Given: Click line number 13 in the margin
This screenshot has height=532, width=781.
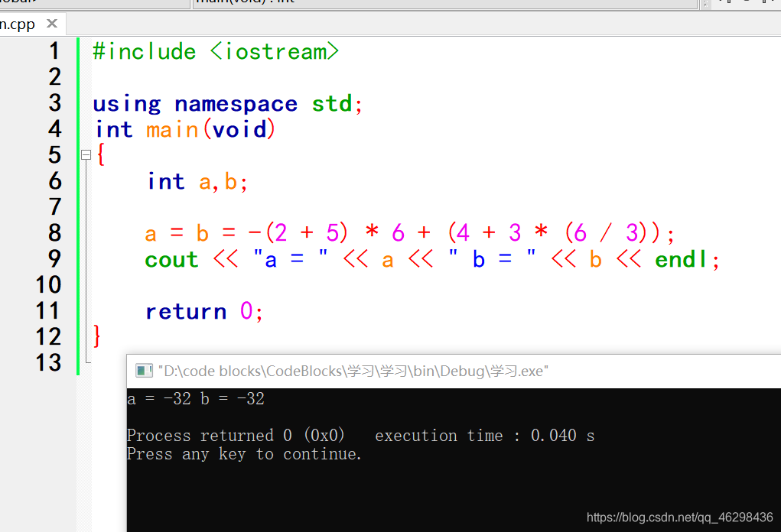Looking at the screenshot, I should click(x=48, y=362).
